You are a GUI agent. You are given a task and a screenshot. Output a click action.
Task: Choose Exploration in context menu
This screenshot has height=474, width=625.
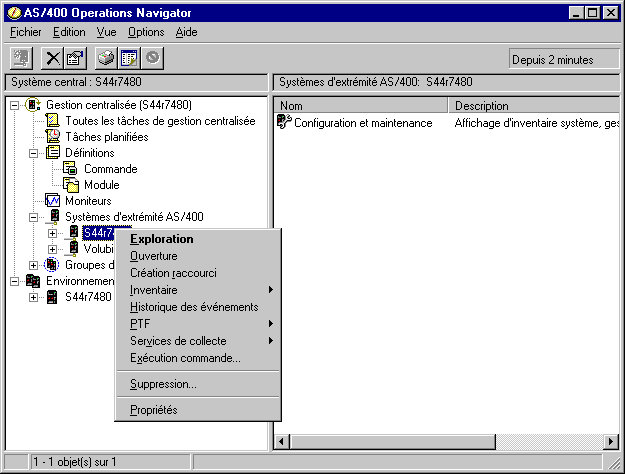click(x=198, y=239)
